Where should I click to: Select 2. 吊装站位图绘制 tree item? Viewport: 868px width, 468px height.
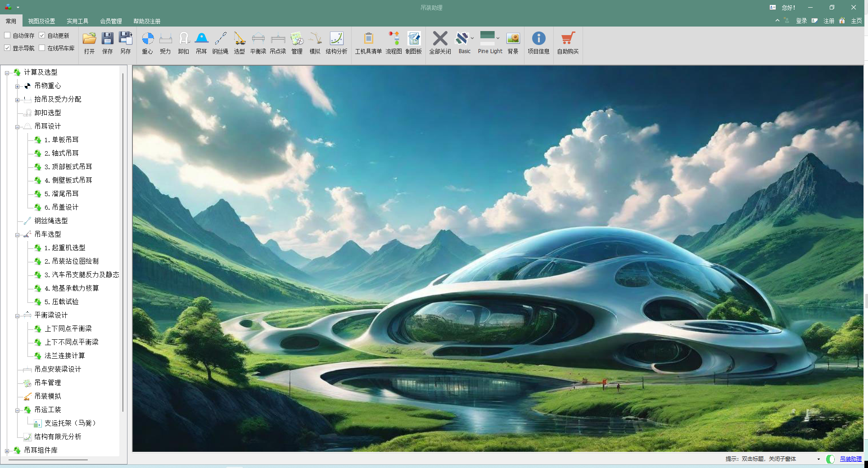tap(71, 261)
